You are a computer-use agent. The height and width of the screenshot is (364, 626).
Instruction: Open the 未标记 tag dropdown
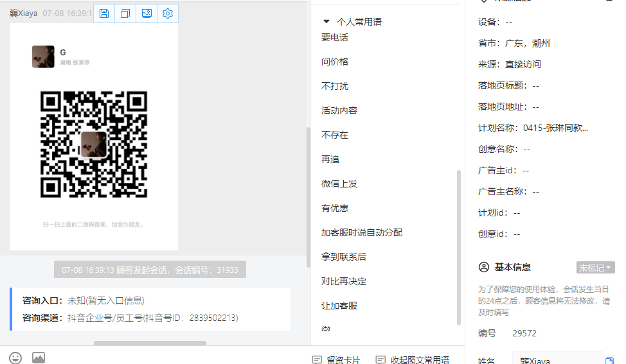pyautogui.click(x=595, y=268)
